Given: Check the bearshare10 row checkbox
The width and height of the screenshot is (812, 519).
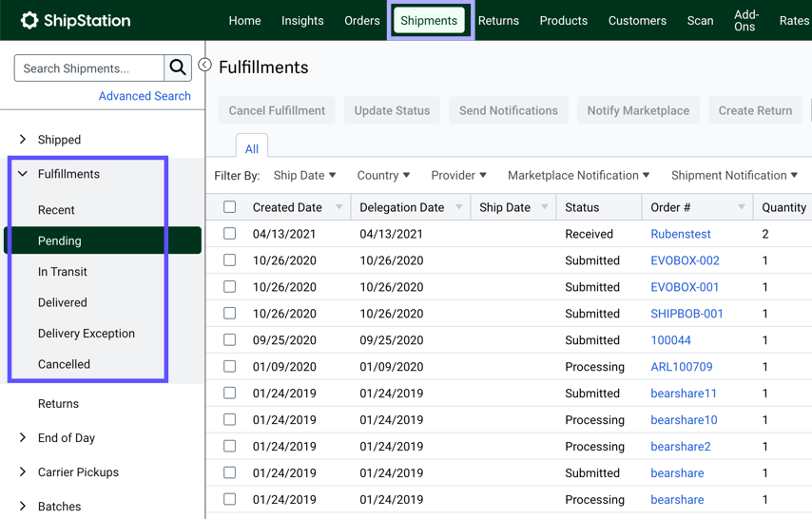Looking at the screenshot, I should [229, 419].
